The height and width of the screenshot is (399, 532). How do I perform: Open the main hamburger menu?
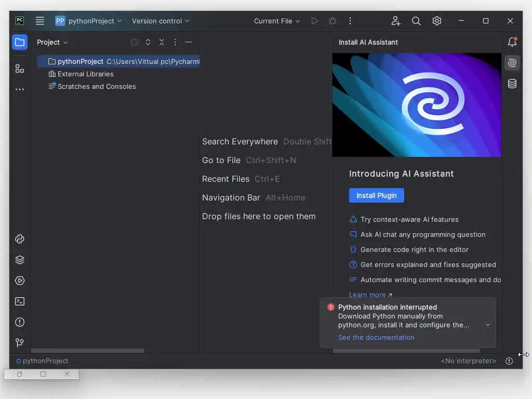point(39,21)
